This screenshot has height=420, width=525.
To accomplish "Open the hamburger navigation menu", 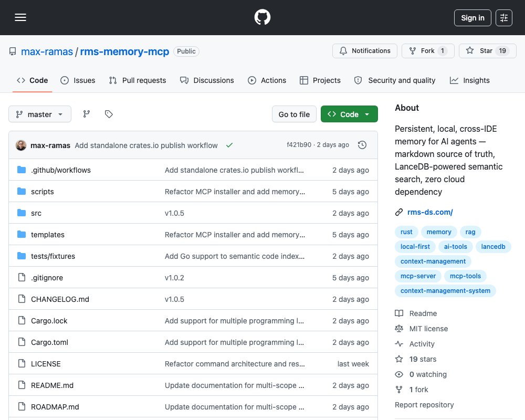I will [20, 17].
